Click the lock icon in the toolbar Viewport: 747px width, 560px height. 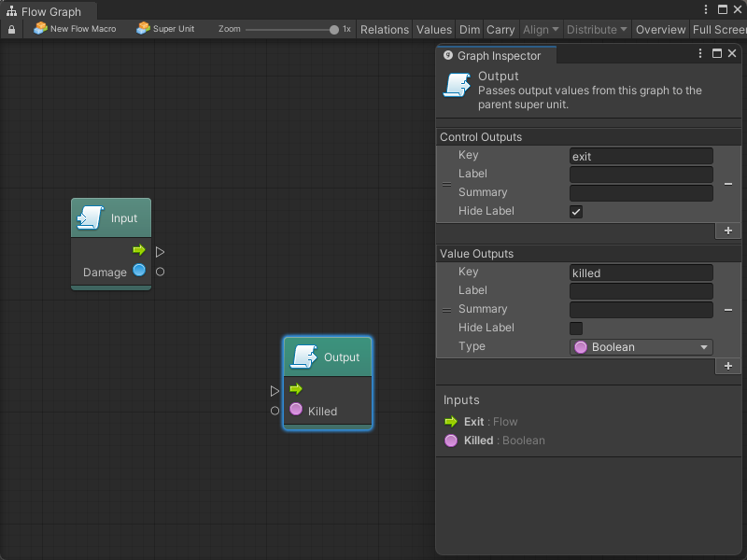click(x=11, y=29)
